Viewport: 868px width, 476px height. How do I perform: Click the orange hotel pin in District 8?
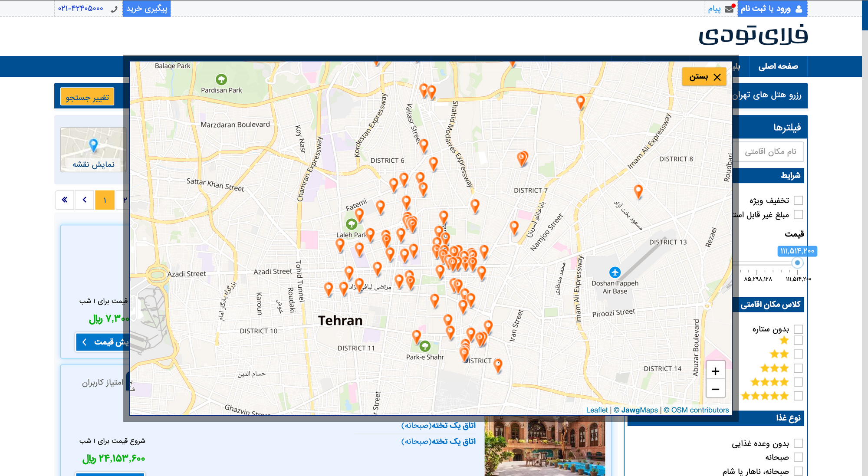tap(638, 190)
